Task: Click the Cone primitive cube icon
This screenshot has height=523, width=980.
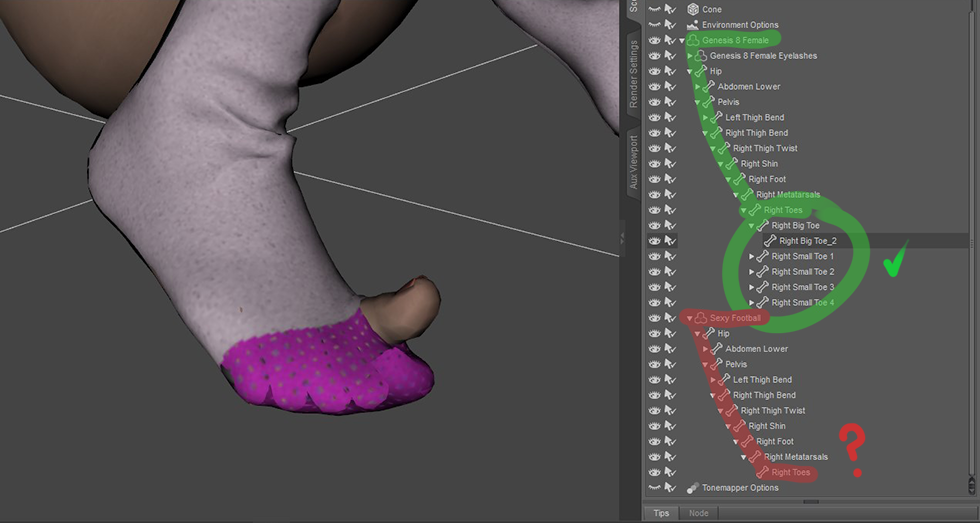Action: (x=692, y=9)
